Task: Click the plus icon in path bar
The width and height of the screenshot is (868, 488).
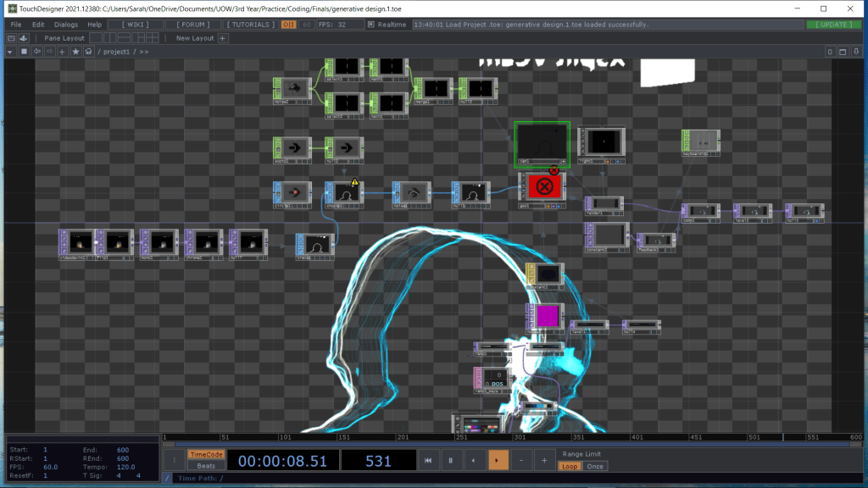Action: coord(62,52)
